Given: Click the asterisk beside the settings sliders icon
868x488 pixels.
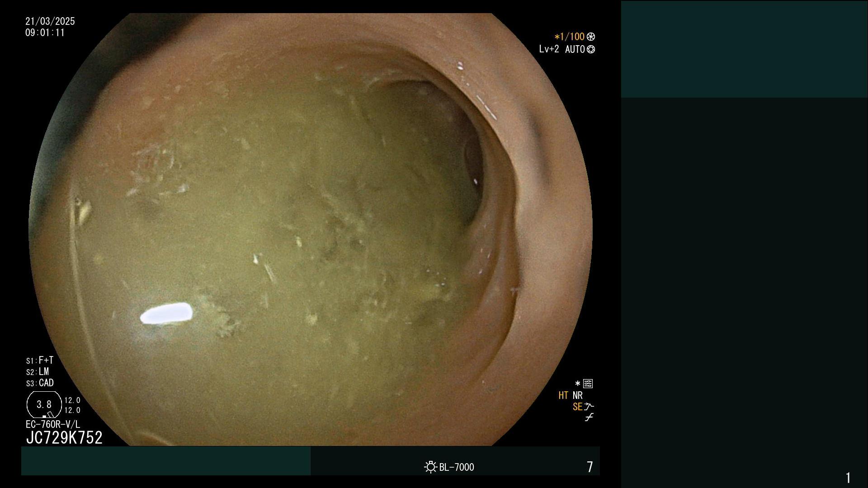Looking at the screenshot, I should [577, 383].
